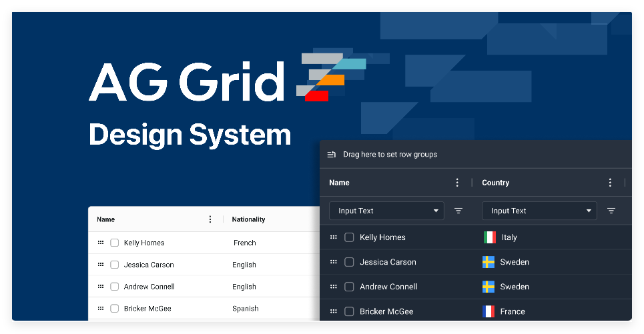The image size is (644, 334).
Task: Click the Country column header label
Action: (495, 183)
